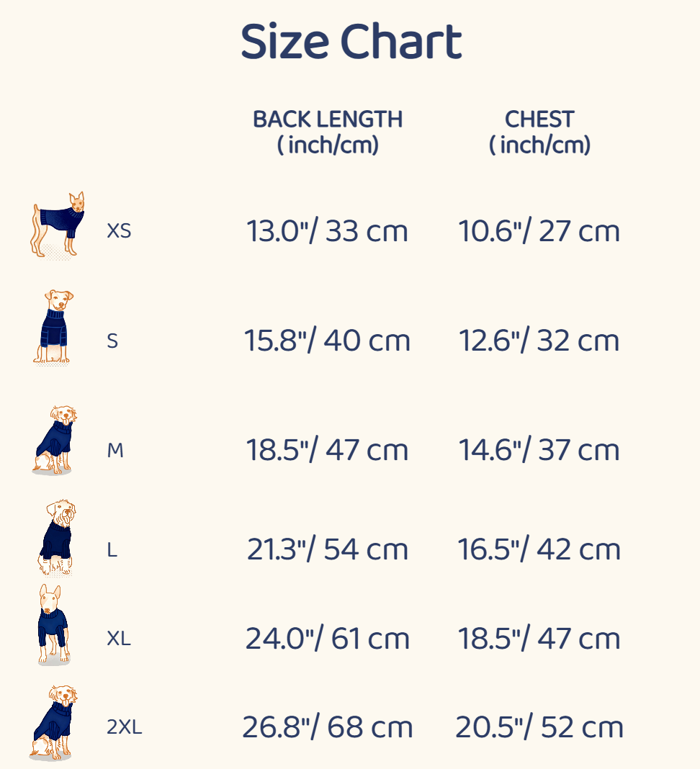Click the XS size dog illustration

(58, 225)
